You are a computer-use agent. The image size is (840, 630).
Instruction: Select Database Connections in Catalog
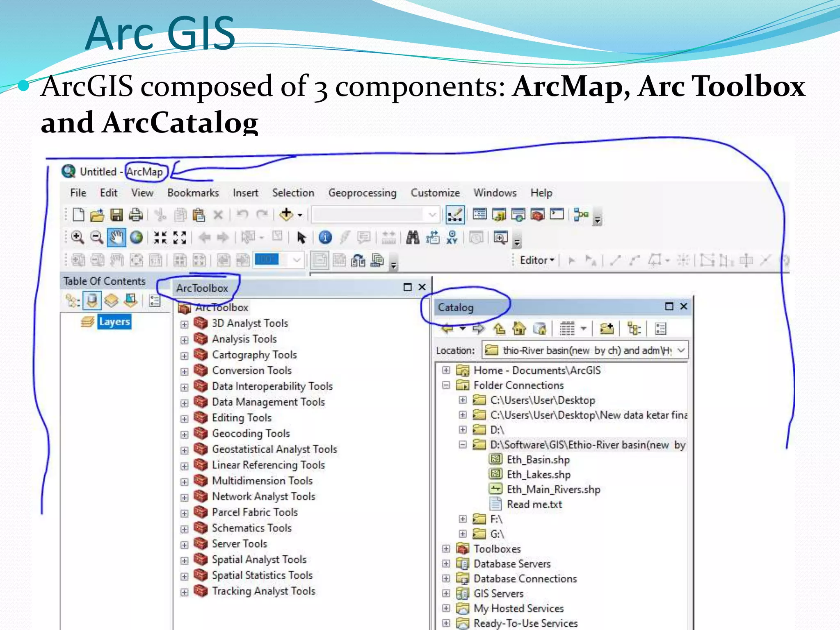[x=525, y=579]
